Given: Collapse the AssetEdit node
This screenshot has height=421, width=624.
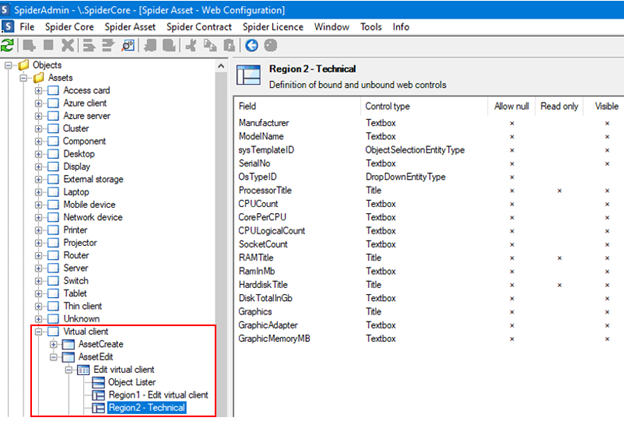Looking at the screenshot, I should [54, 357].
